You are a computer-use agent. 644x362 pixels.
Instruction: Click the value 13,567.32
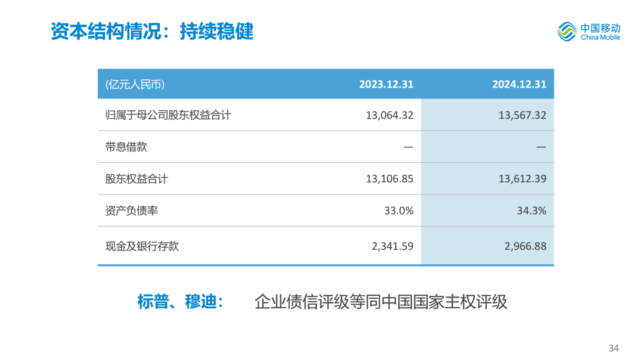tap(522, 115)
